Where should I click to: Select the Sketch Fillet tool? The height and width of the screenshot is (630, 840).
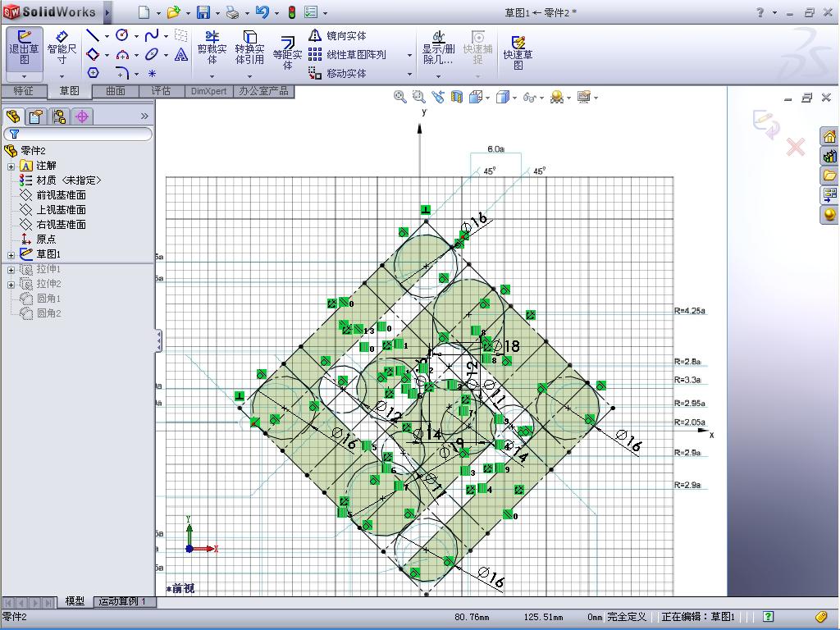point(122,72)
